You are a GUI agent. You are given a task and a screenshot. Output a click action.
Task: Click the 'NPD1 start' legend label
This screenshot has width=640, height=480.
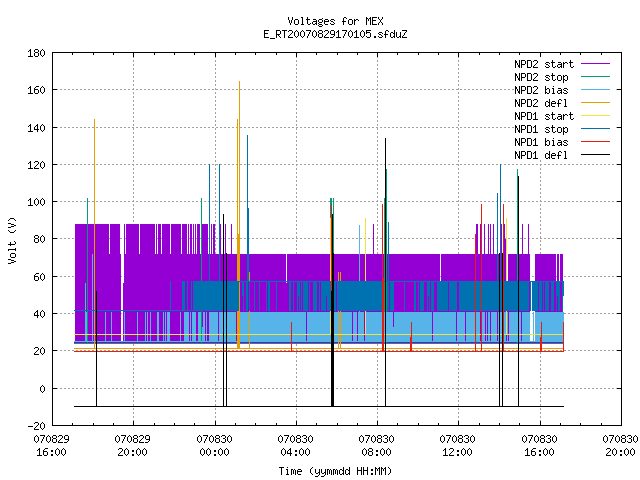coord(544,116)
